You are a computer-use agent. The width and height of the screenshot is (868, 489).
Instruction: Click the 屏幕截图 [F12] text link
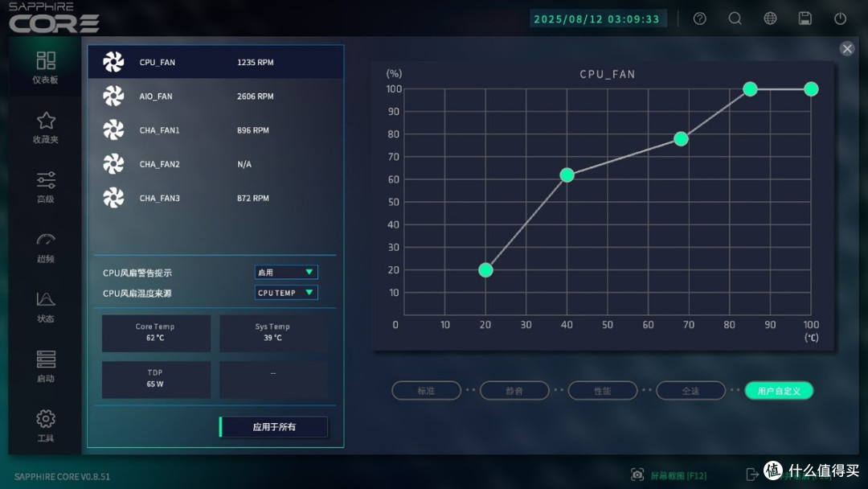click(x=678, y=475)
